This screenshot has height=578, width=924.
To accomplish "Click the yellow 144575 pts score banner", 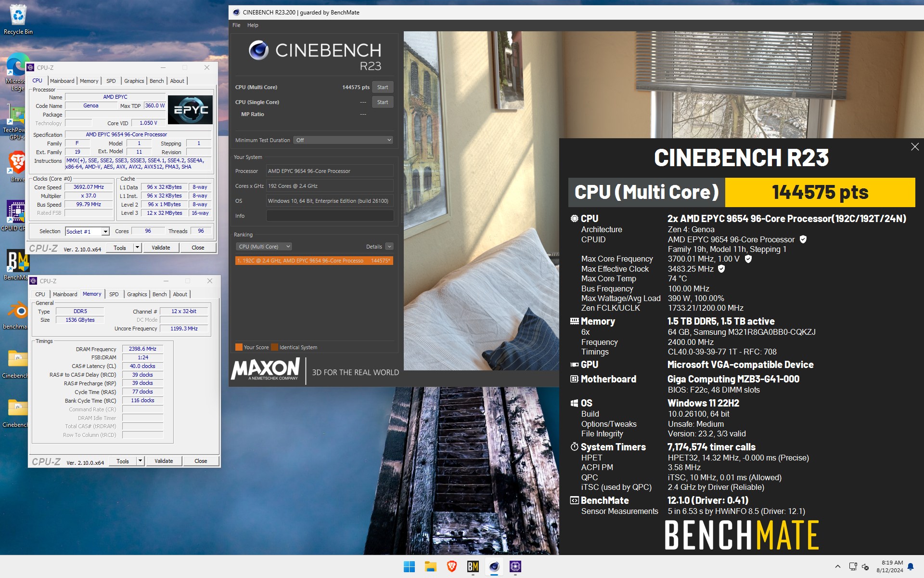I will [820, 192].
